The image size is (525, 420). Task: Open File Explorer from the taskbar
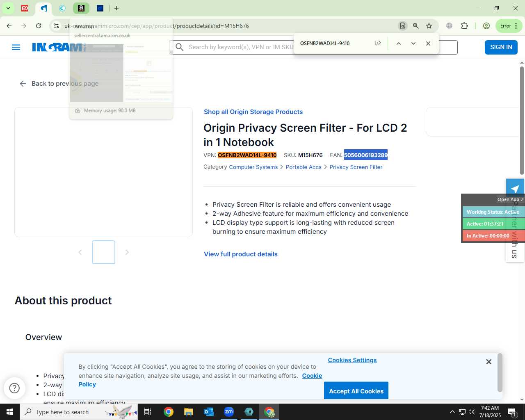188,412
